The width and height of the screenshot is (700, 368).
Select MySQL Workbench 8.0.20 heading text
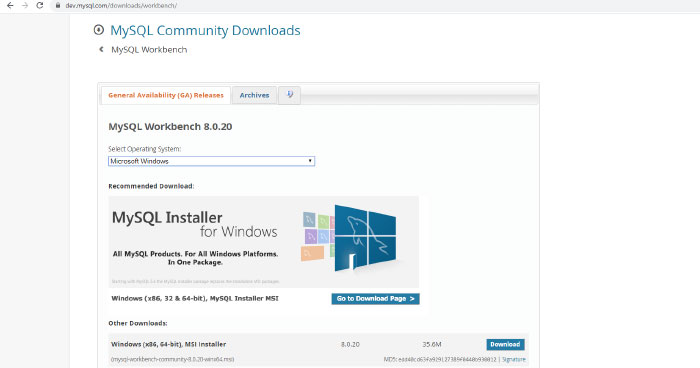tap(170, 126)
